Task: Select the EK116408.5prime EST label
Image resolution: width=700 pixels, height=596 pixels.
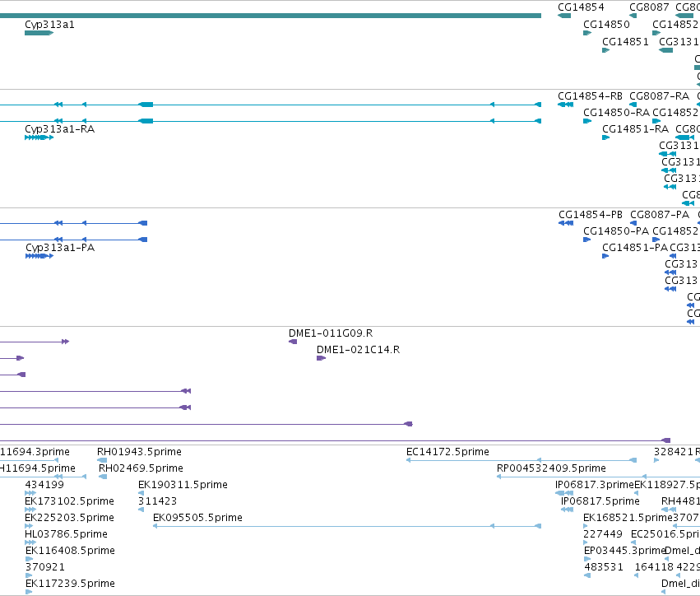Action: click(x=70, y=551)
